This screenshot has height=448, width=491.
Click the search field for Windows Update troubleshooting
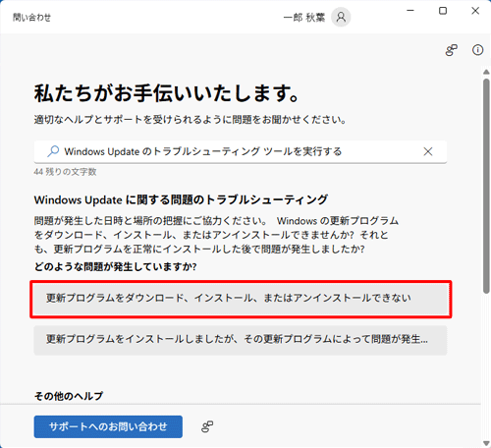pyautogui.click(x=241, y=151)
